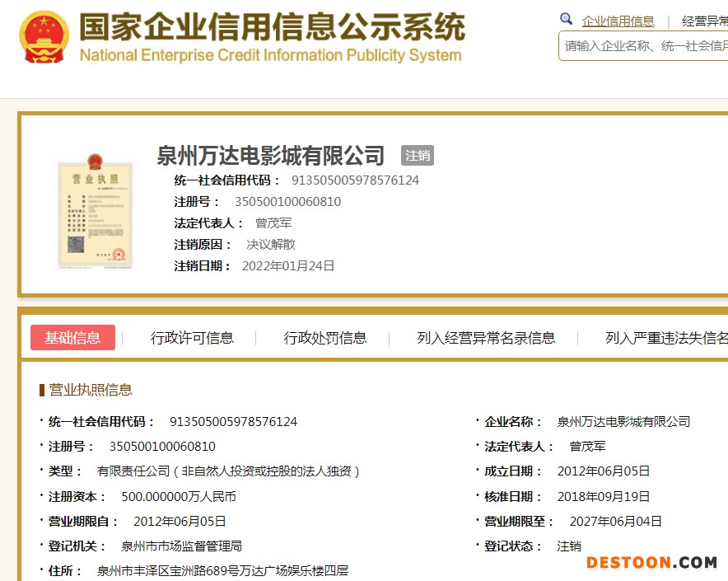The image size is (728, 581).
Task: Click the 注销日期 value 2022年01月24日
Action: coord(288,266)
